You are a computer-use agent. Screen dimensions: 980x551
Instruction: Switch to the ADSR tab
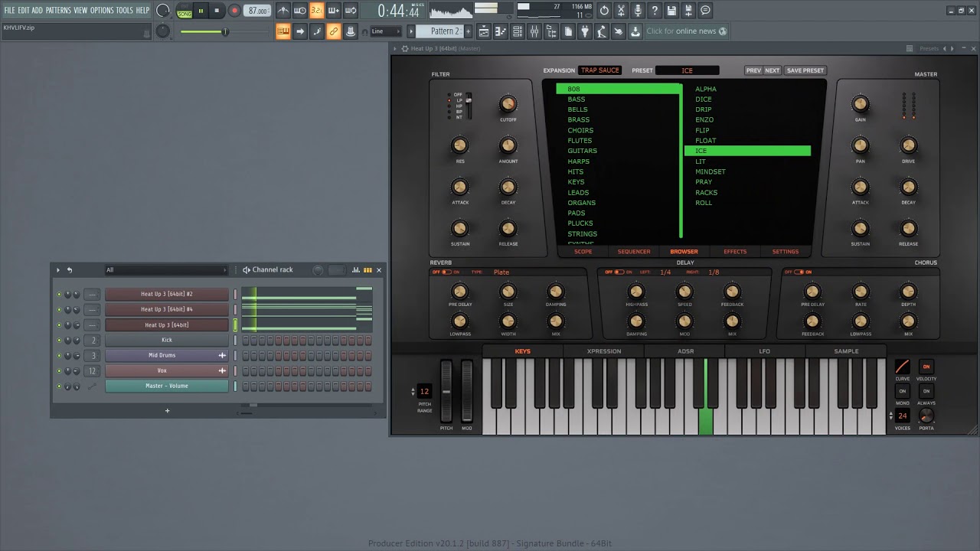pyautogui.click(x=685, y=351)
